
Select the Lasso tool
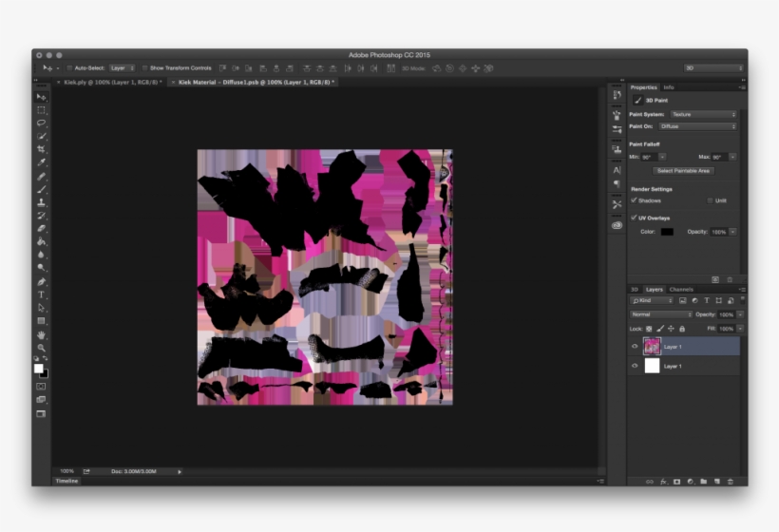[41, 123]
